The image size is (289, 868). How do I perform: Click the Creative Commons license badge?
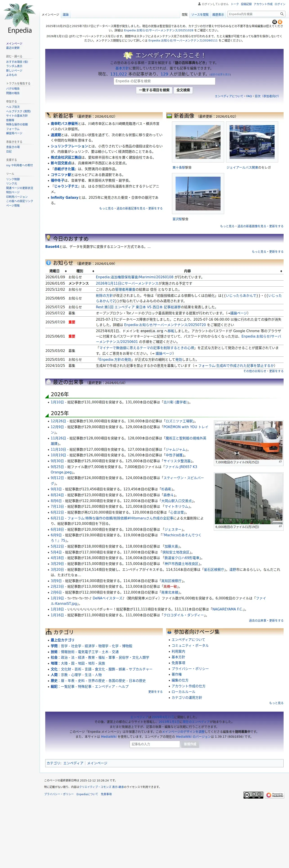253,795
